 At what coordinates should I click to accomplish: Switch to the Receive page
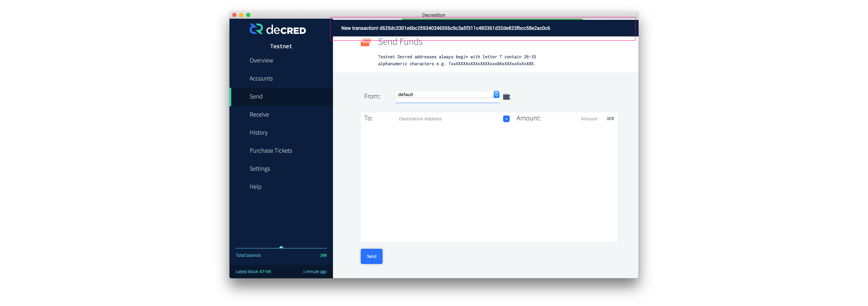point(259,114)
